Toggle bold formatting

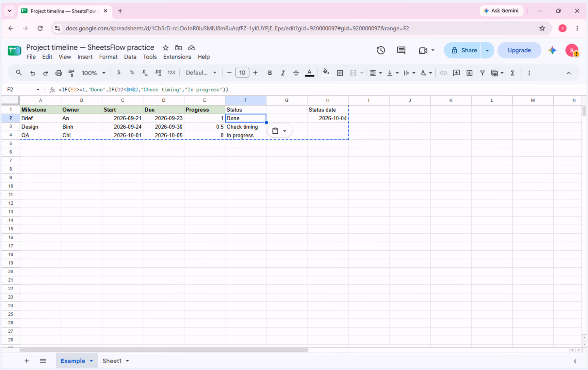270,73
